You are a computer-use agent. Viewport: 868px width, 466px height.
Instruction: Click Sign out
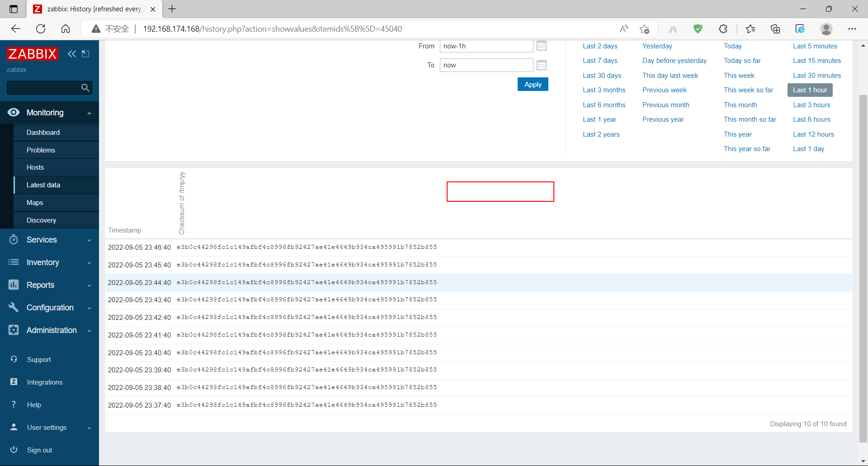tap(39, 450)
